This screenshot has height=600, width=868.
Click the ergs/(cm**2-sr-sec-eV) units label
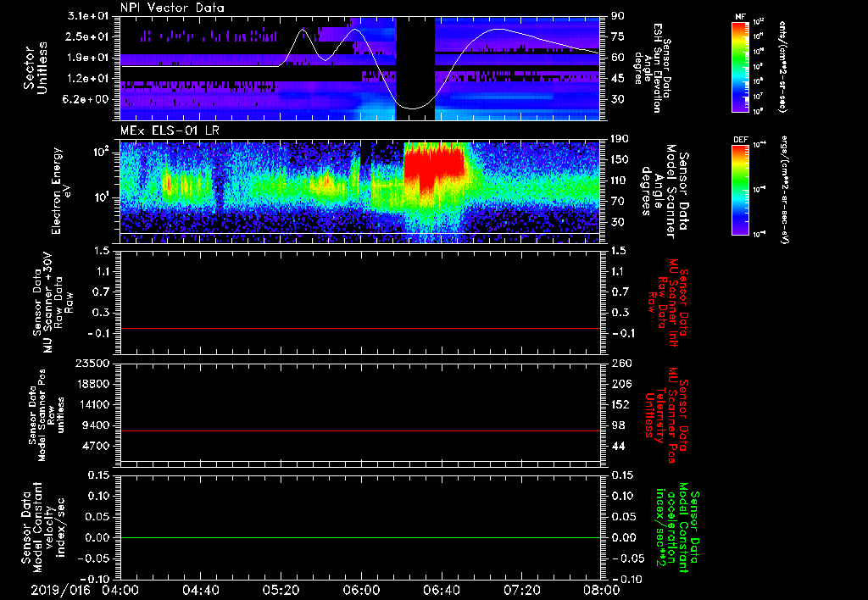click(784, 190)
